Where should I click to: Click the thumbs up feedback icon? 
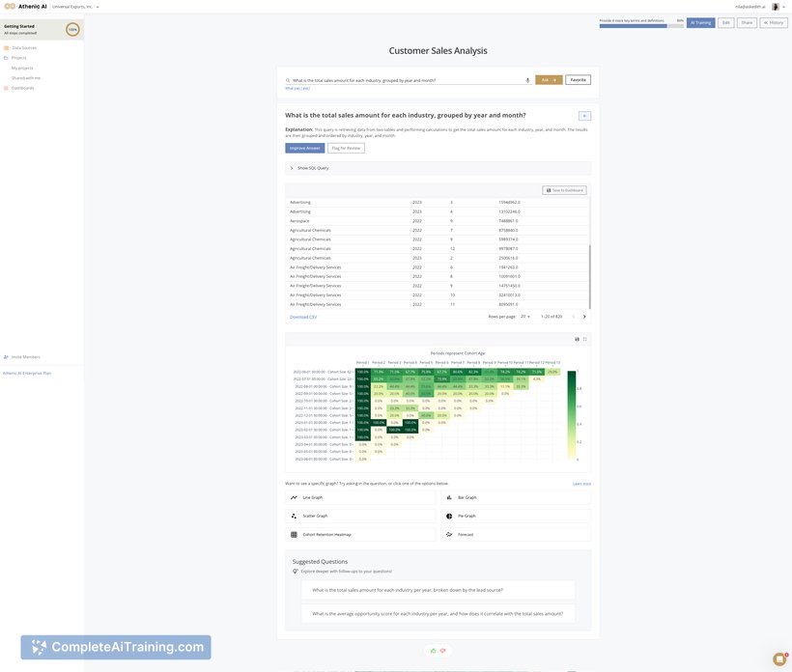coord(433,651)
